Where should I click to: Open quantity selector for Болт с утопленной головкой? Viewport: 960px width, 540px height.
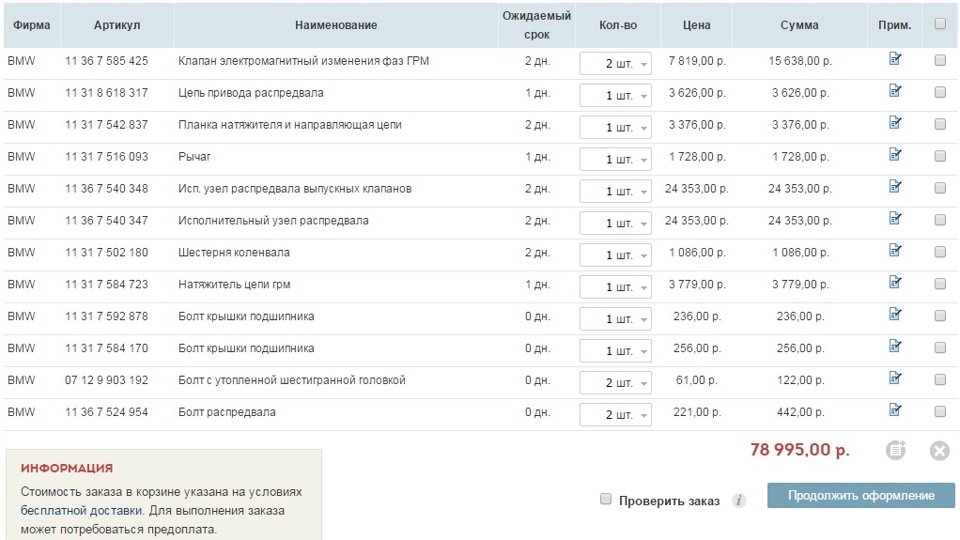[x=615, y=383]
